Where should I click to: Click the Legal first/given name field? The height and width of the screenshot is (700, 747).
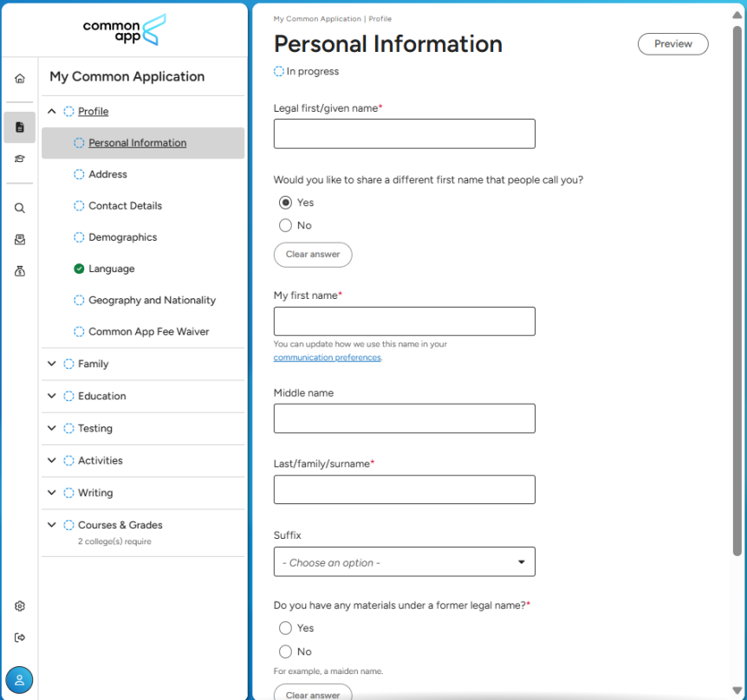point(404,134)
